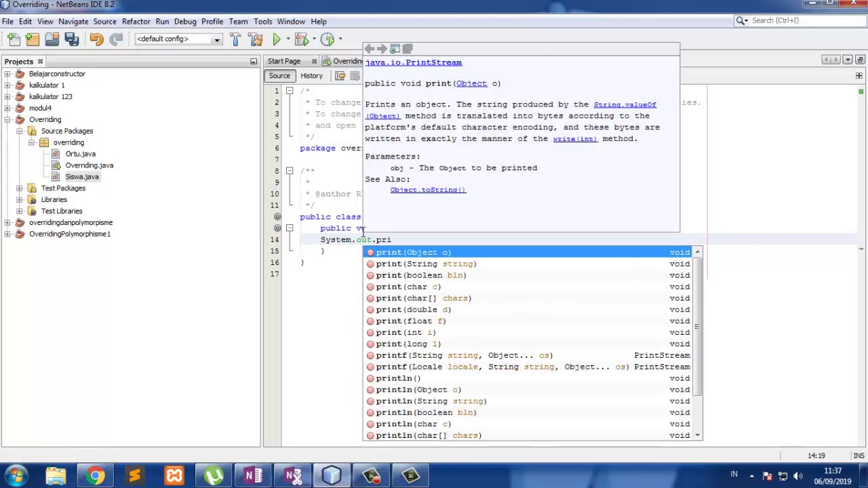Viewport: 868px width, 488px height.
Task: Click the Save All toolbar icon
Action: click(72, 39)
